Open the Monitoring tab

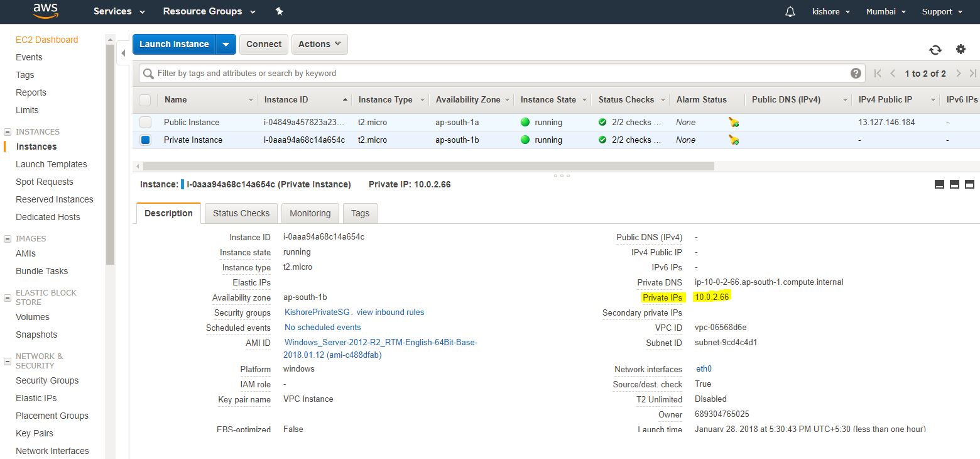coord(310,213)
